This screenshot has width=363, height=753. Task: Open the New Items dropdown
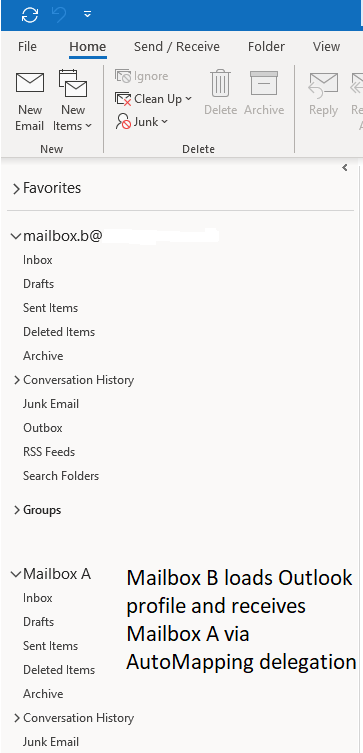(73, 101)
